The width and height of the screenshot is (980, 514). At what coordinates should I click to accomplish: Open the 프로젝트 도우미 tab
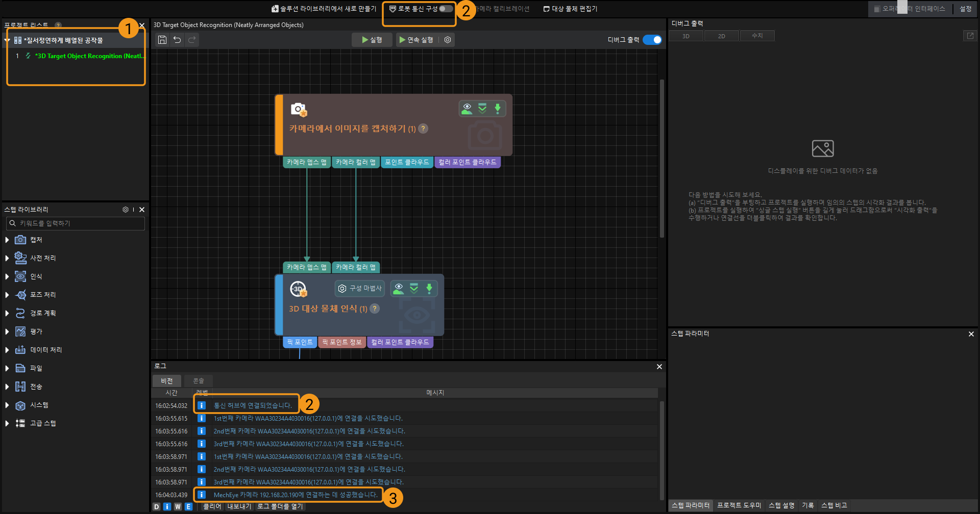pyautogui.click(x=739, y=505)
